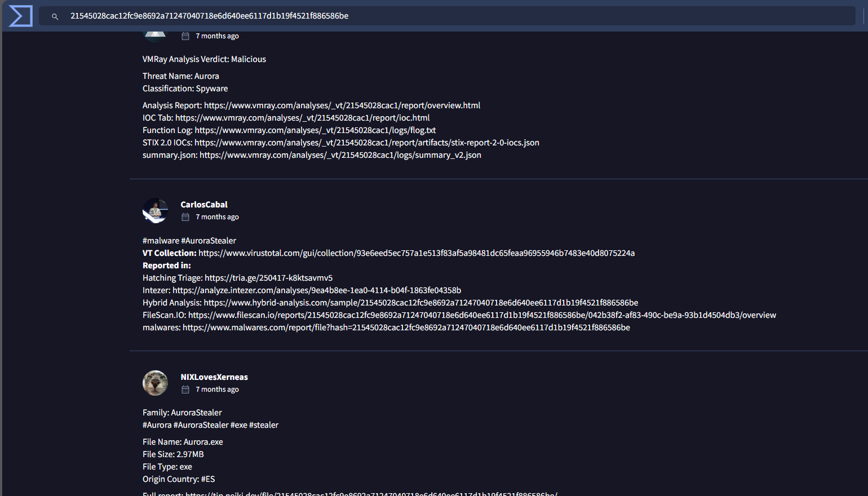Click calendar icon on NIXLovesXerneas's comment
Screen dimensions: 868x496
click(185, 389)
